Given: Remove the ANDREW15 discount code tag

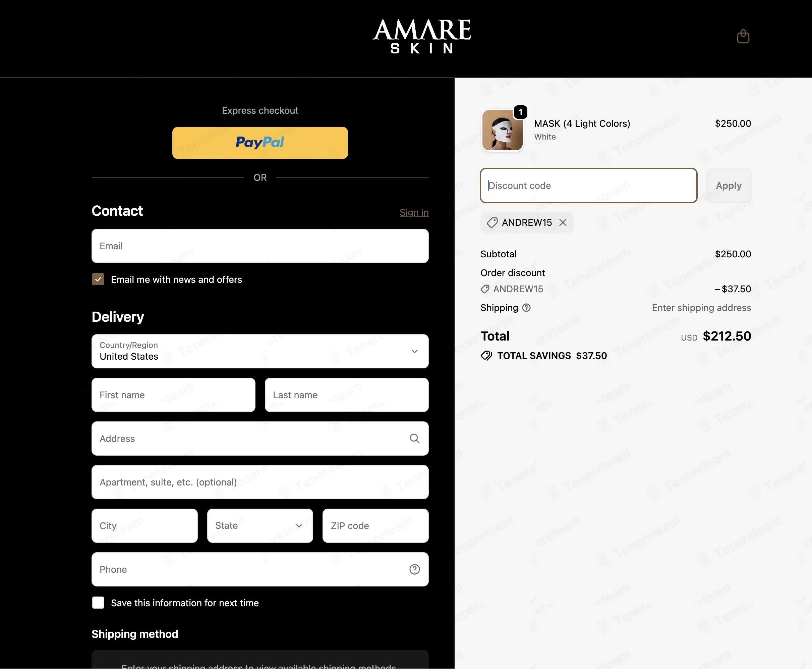Looking at the screenshot, I should tap(563, 222).
